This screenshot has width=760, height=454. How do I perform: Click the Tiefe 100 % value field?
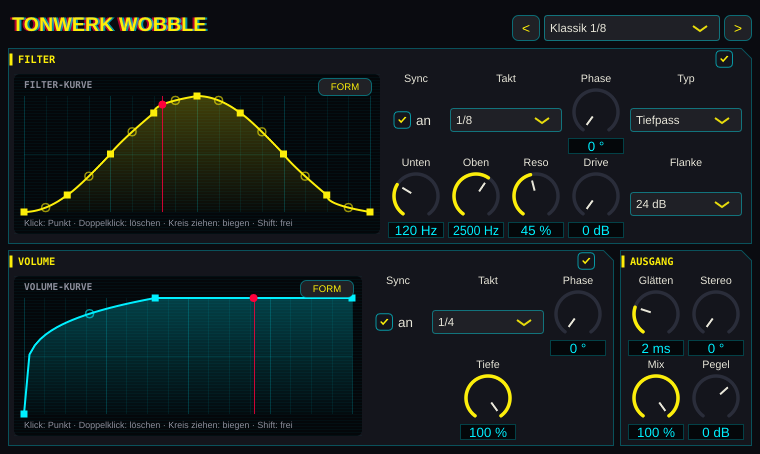[x=488, y=432]
